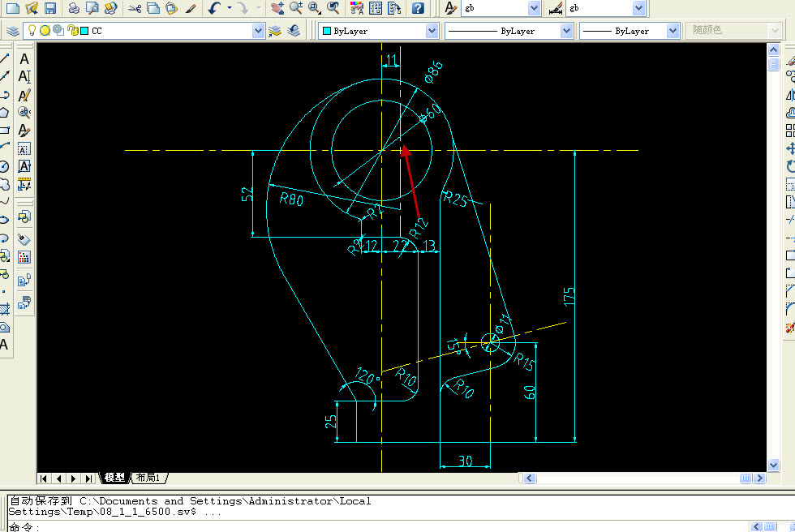
Task: Toggle freeze/thaw sun icon for CC layer
Action: 45,30
